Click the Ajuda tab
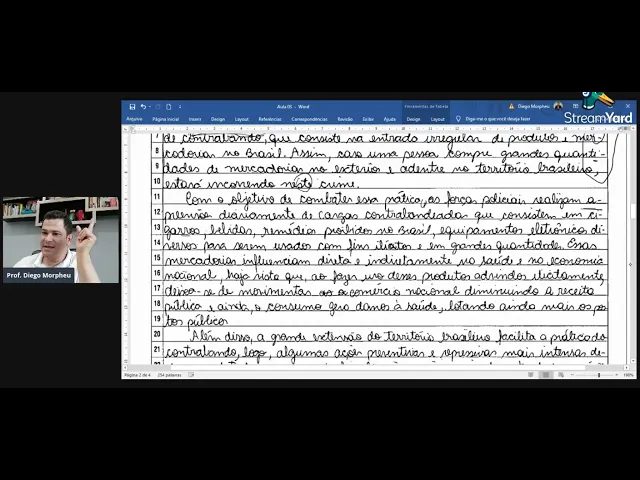 click(x=390, y=119)
